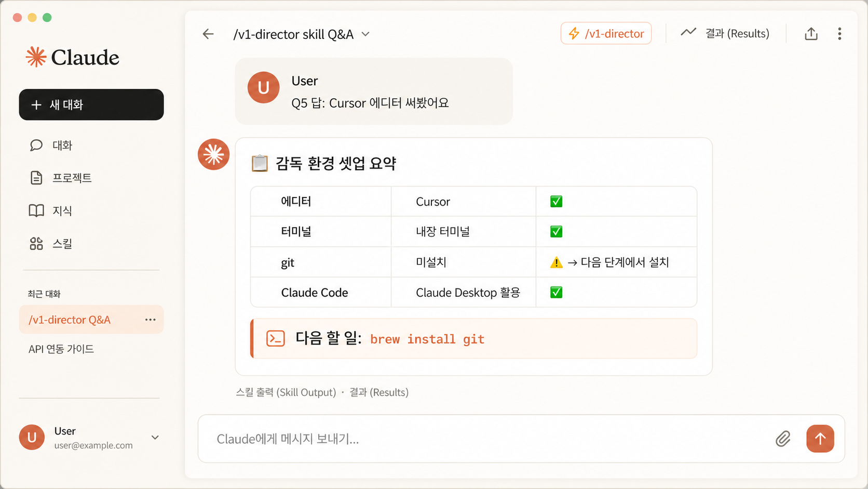868x489 pixels.
Task: Open the API 연동 가이드 conversation
Action: pos(61,349)
